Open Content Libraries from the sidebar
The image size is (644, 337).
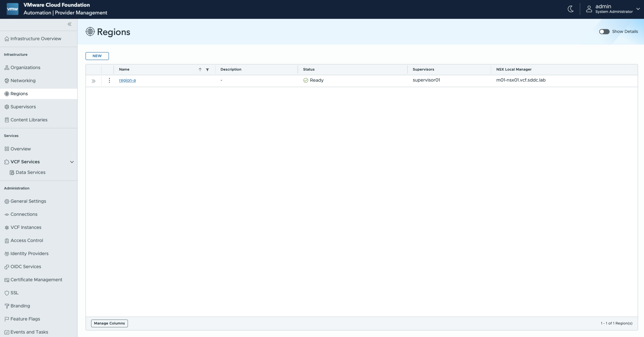(x=29, y=120)
